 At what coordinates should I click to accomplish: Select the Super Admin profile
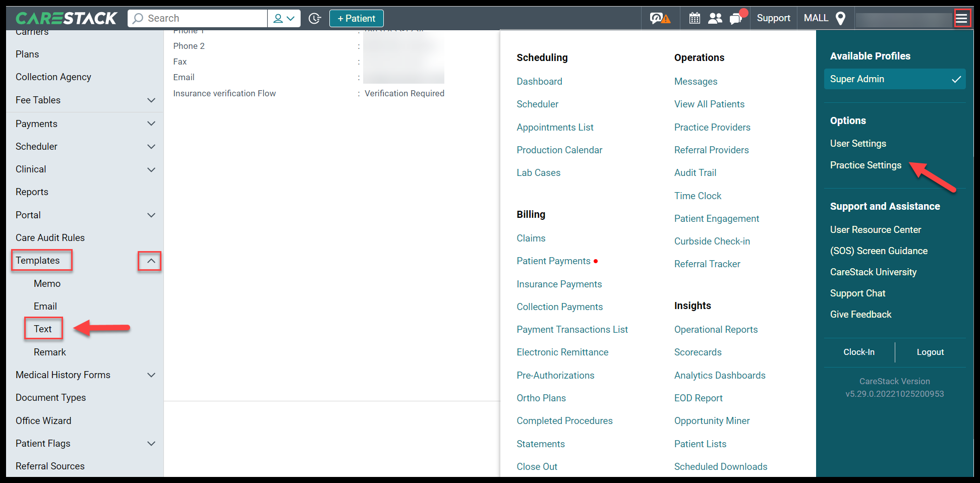coord(894,79)
